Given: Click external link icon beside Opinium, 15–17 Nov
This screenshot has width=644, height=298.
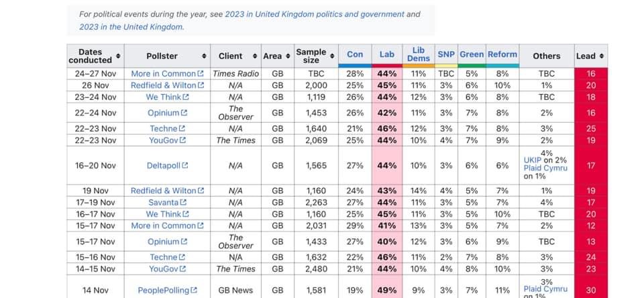Looking at the screenshot, I should click(184, 242).
